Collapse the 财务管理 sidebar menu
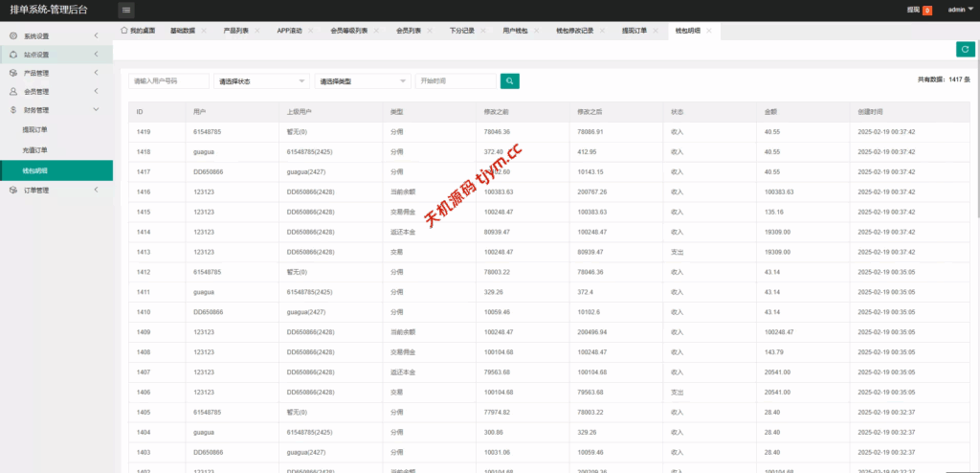980x473 pixels. click(97, 110)
